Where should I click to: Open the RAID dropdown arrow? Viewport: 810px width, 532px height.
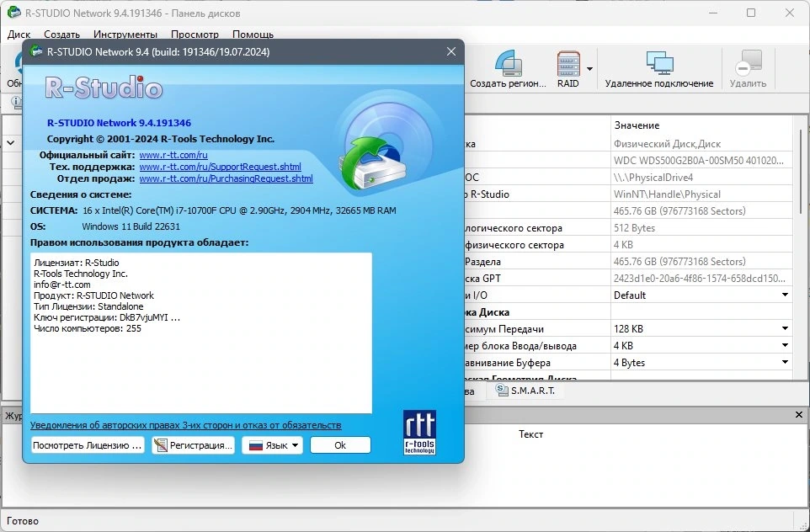click(589, 69)
